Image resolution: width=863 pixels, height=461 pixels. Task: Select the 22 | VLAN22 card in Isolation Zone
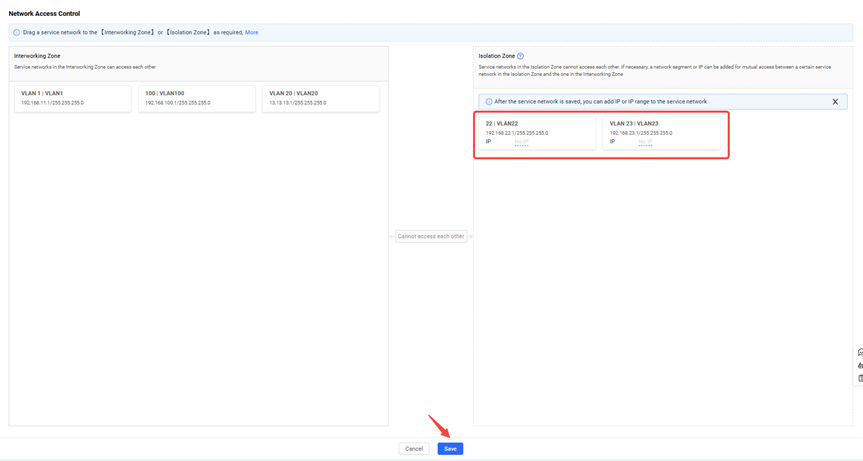tap(538, 132)
